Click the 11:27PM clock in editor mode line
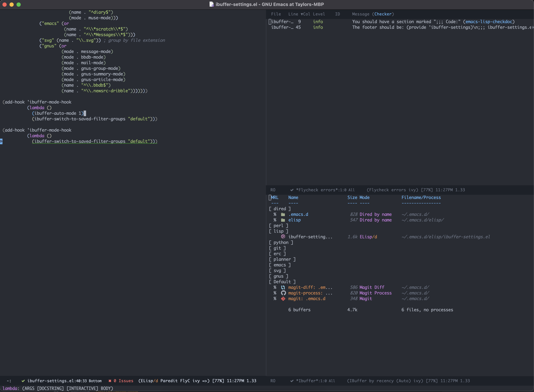Image resolution: width=534 pixels, height=392 pixels. pos(235,381)
